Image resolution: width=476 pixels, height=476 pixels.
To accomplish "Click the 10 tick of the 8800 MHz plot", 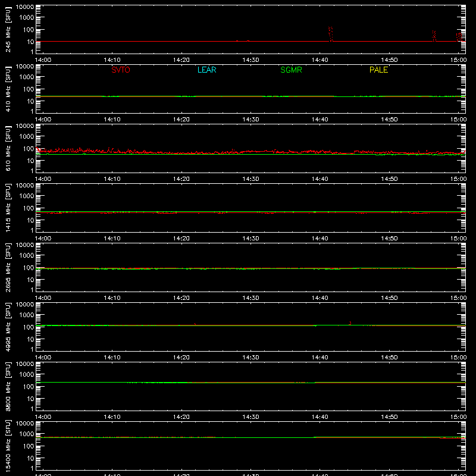I will coord(30,399).
